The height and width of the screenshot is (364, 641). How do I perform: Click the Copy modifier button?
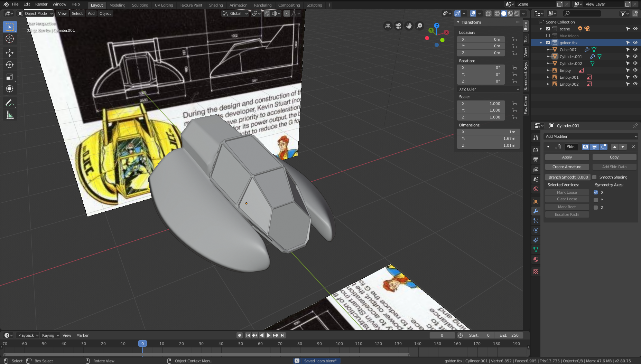pyautogui.click(x=614, y=157)
